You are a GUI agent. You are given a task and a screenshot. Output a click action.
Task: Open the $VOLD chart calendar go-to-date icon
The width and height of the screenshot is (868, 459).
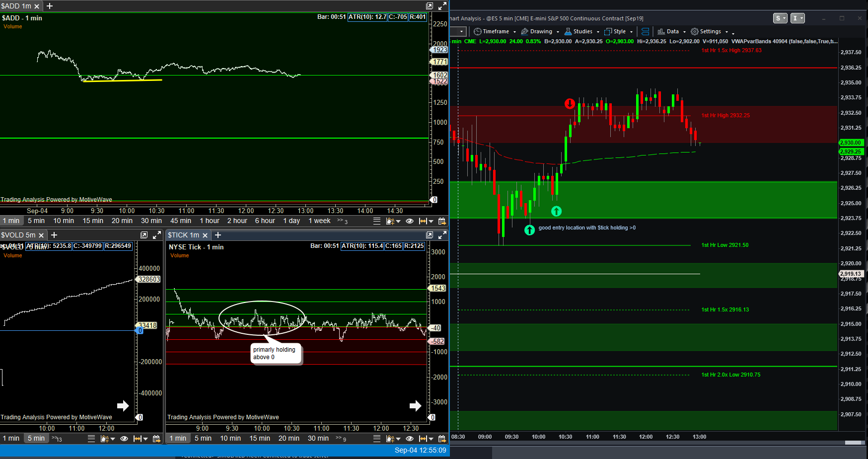(x=156, y=439)
